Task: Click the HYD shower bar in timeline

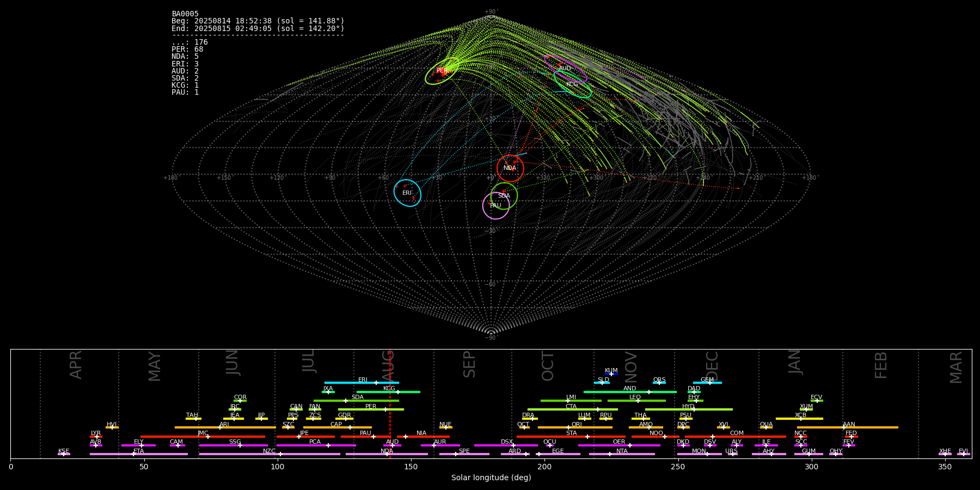Action: coord(689,409)
